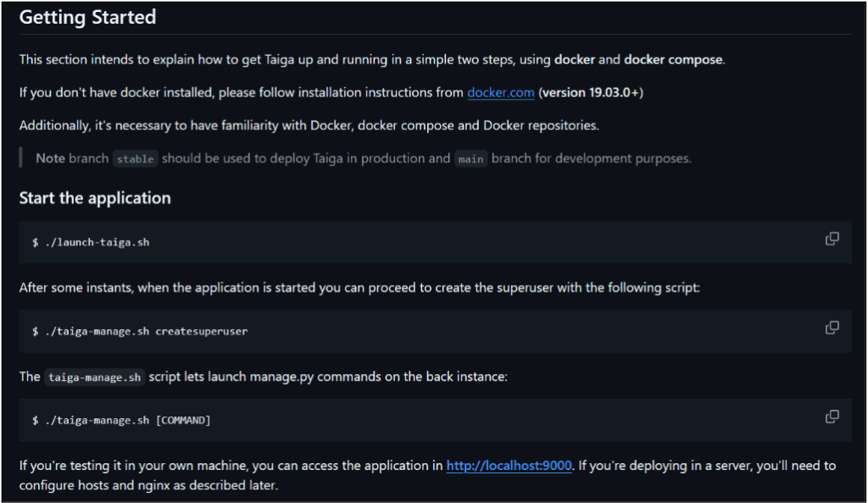Click the 'version 19.03.0+' bold text
868x503 pixels.
click(591, 92)
